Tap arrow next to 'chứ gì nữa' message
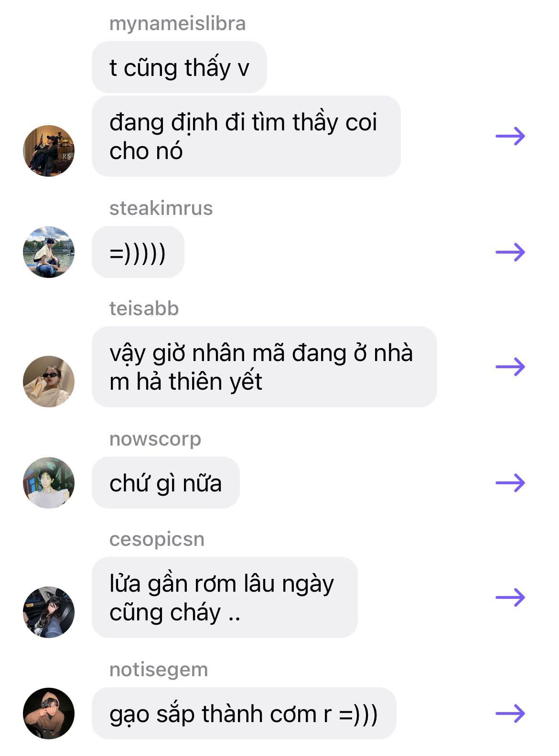This screenshot has width=559, height=756. point(510,483)
